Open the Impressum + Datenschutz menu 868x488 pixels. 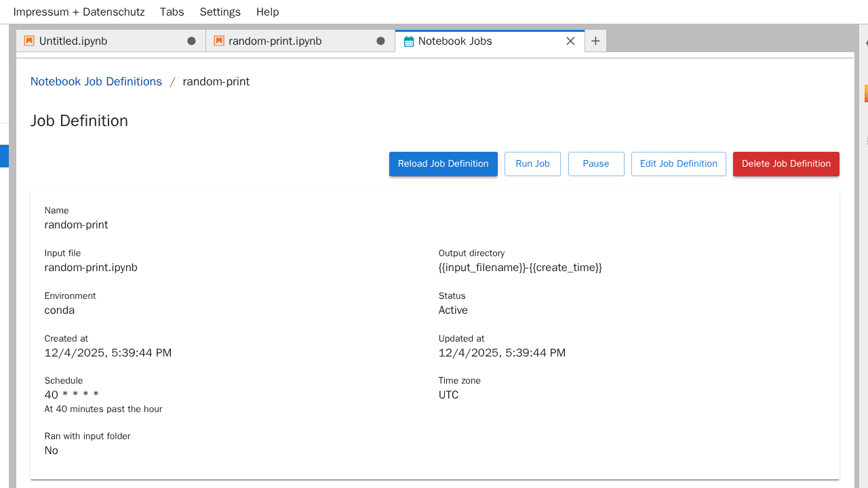coord(79,12)
